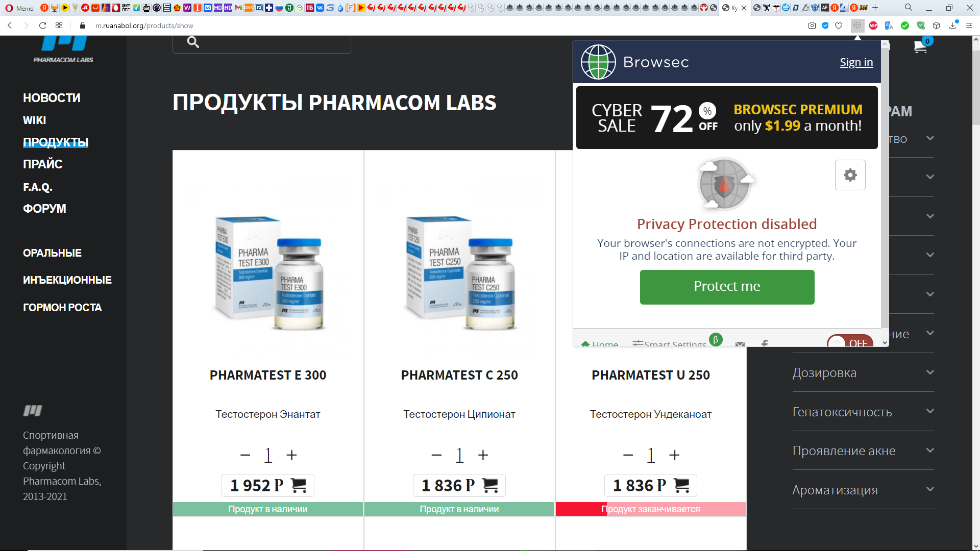Viewport: 980px width, 551px height.
Task: Toggle the Browsec OFF switch on
Action: click(850, 342)
